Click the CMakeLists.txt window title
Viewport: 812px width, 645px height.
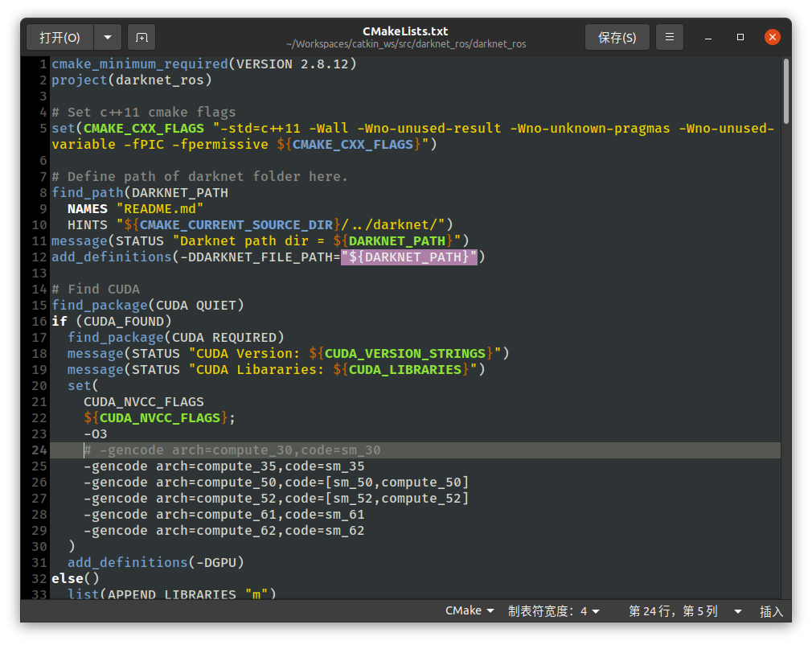[x=405, y=31]
